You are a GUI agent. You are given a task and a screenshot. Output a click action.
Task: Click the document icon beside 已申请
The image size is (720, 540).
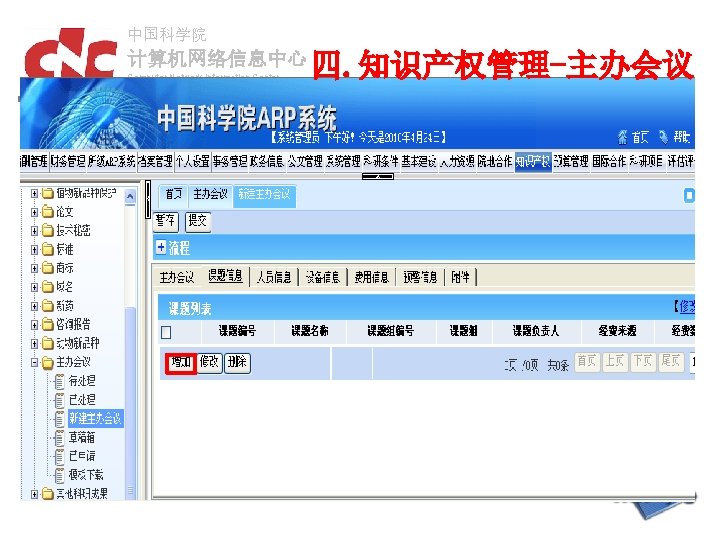coord(59,456)
